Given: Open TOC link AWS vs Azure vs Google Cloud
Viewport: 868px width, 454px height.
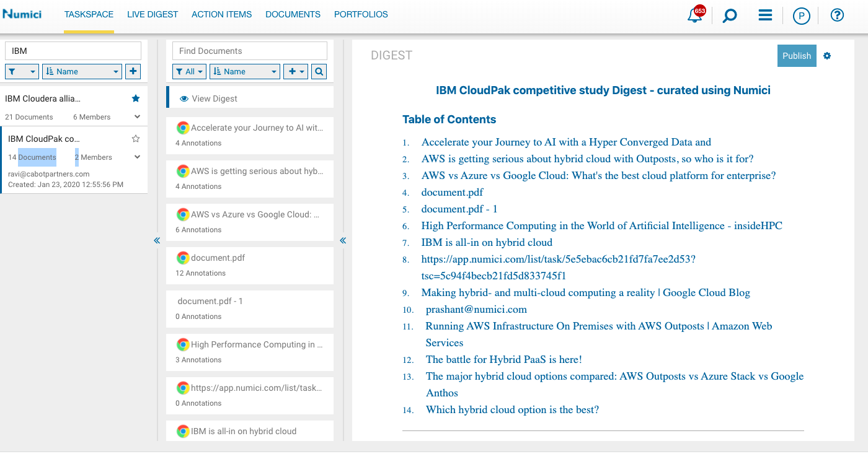Looking at the screenshot, I should click(x=598, y=175).
